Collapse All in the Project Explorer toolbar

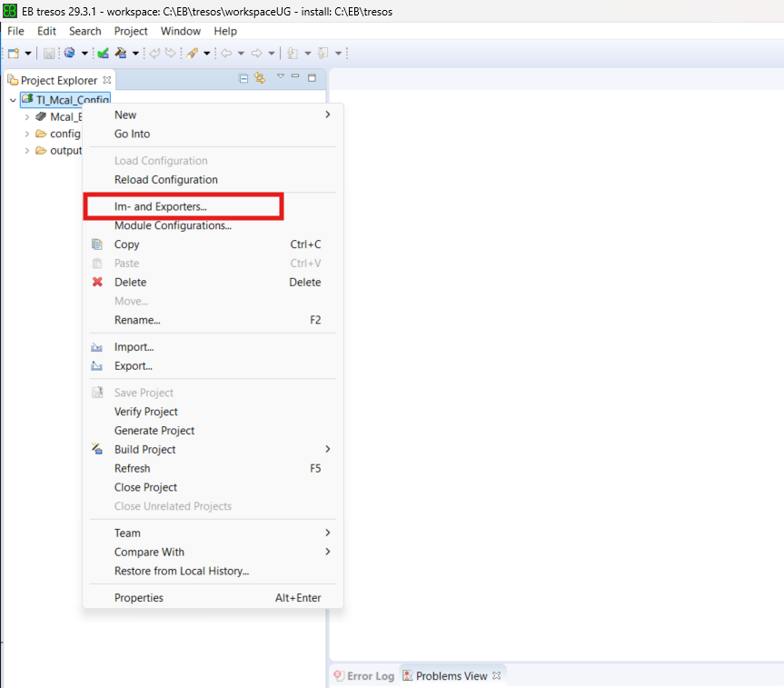click(243, 78)
